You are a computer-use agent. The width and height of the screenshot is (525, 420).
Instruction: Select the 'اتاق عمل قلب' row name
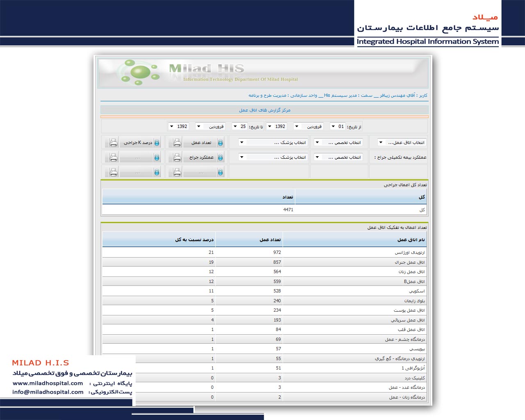[411, 329]
